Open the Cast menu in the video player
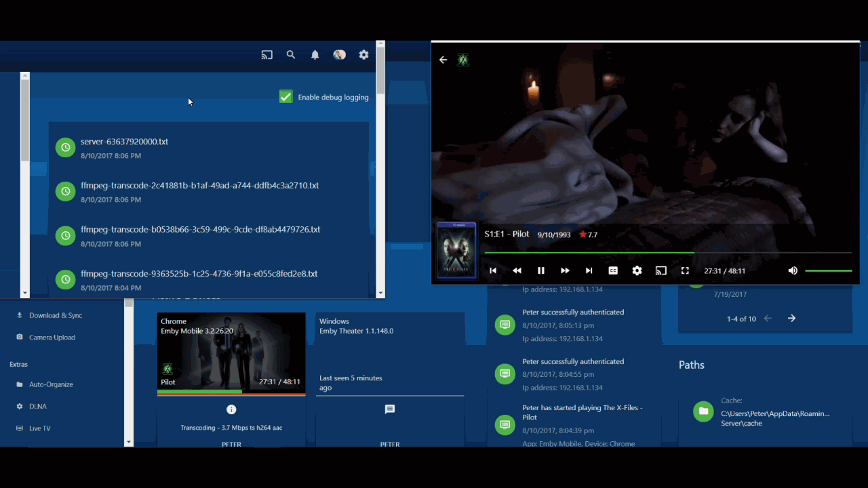 [x=660, y=270]
